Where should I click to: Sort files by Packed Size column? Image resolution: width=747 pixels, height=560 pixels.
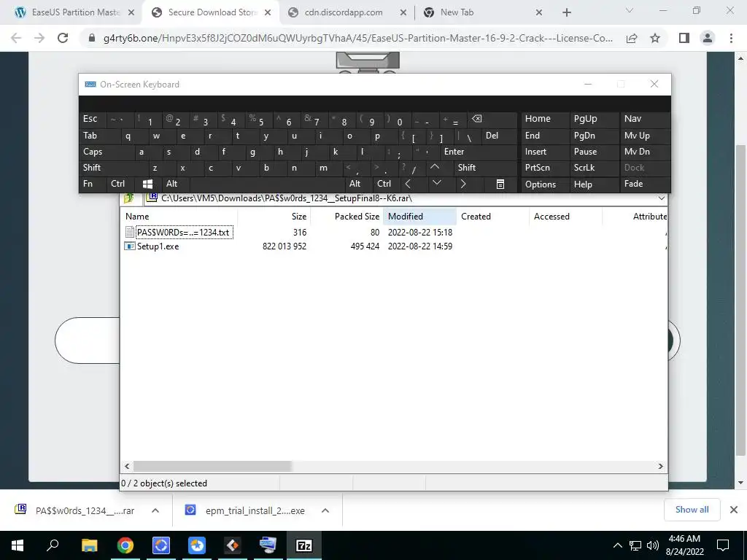click(347, 216)
